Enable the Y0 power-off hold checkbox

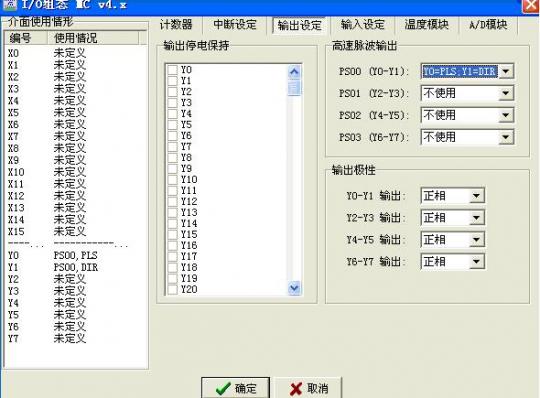[x=172, y=70]
